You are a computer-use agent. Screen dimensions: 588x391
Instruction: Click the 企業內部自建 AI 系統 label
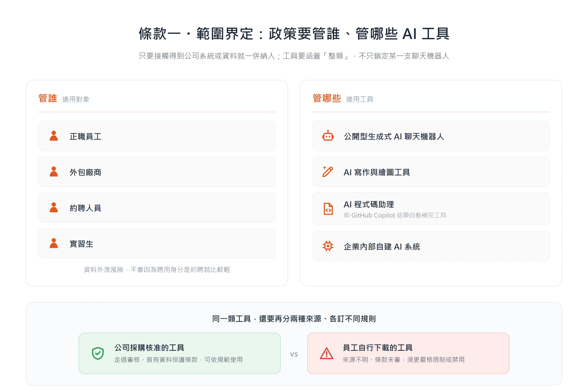(x=382, y=247)
